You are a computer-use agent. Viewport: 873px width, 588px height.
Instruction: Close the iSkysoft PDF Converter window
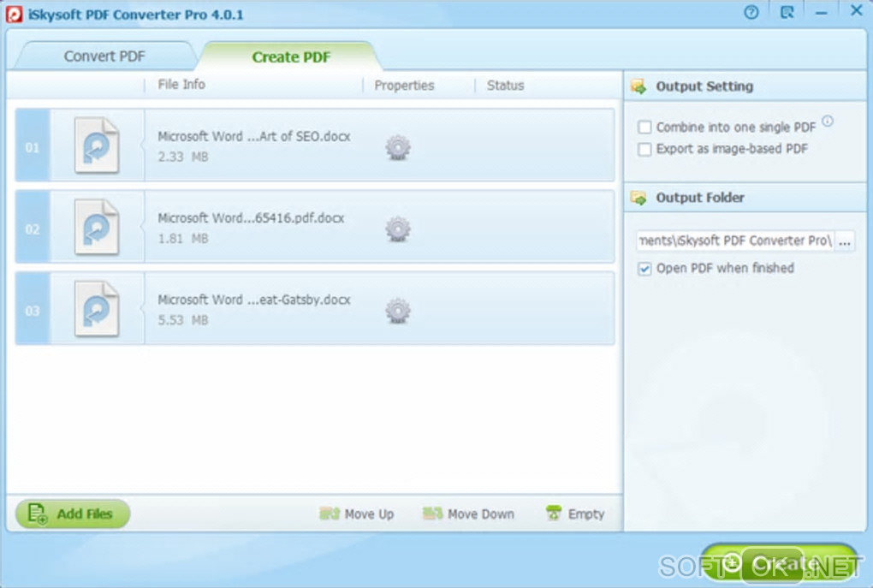pos(856,10)
